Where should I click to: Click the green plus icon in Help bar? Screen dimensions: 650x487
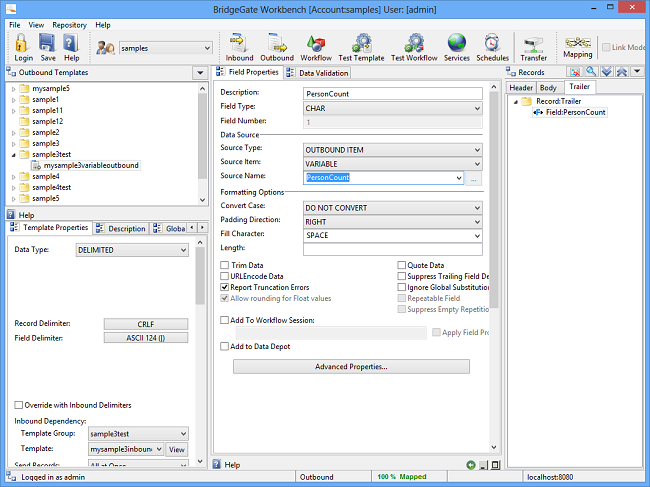[x=471, y=465]
